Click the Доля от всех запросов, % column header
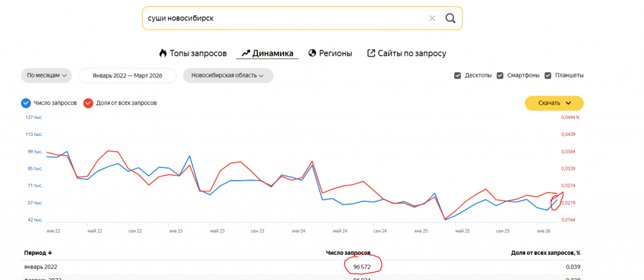This screenshot has height=280, width=644. click(x=545, y=252)
